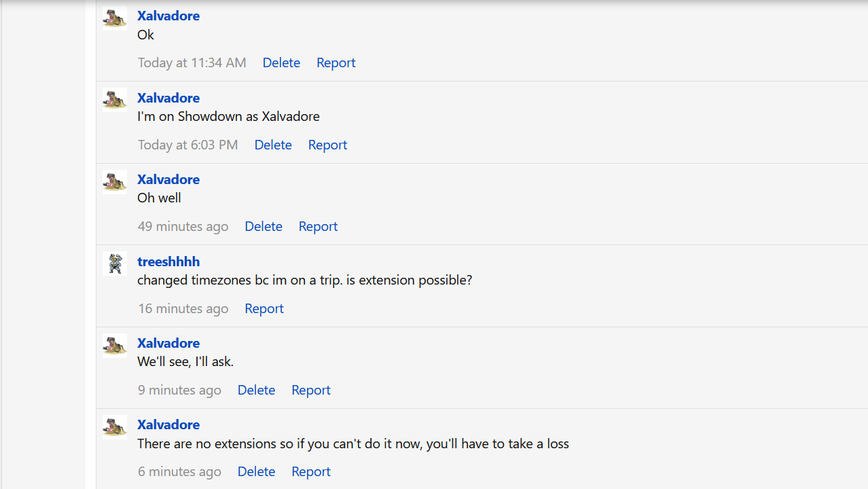This screenshot has height=489, width=868.
Task: Delete the "Oh well" comment
Action: [264, 226]
